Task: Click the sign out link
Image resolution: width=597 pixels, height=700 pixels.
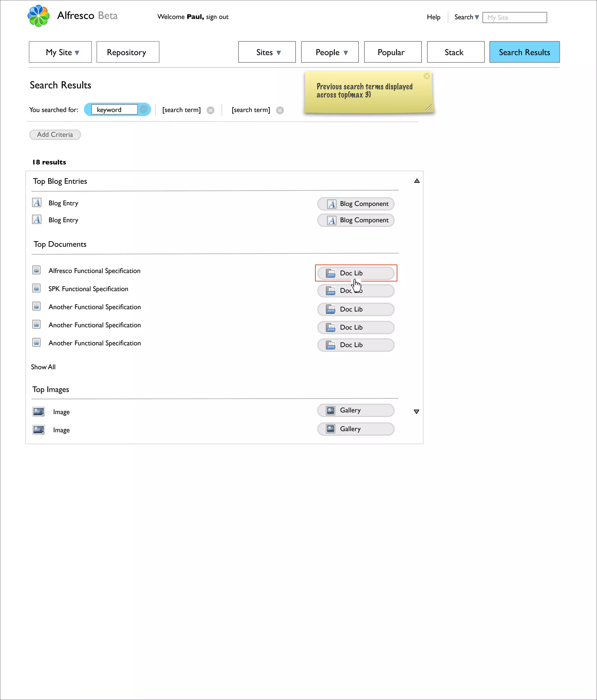Action: pyautogui.click(x=217, y=17)
